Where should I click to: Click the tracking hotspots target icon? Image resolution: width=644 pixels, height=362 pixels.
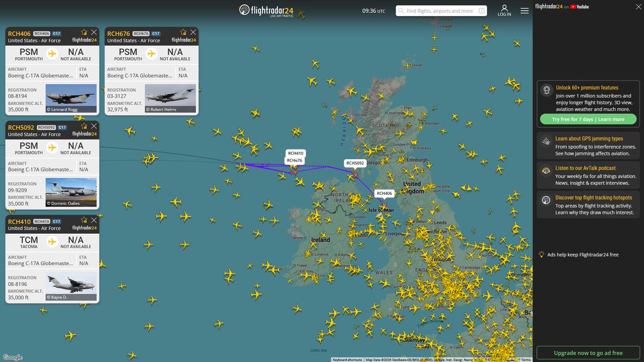tap(546, 201)
